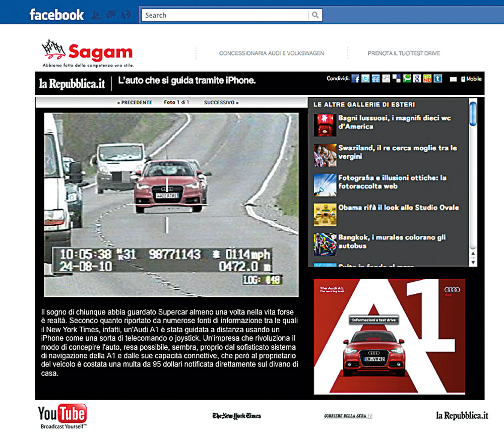Open Bagni lussuosi, i magnifi dieci wc link
The width and height of the screenshot is (504, 437).
point(395,122)
